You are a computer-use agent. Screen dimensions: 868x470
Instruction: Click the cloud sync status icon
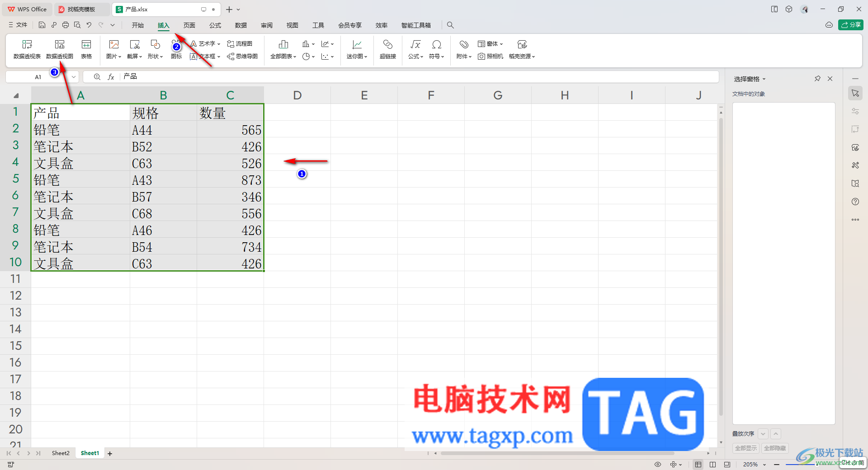[x=829, y=25]
